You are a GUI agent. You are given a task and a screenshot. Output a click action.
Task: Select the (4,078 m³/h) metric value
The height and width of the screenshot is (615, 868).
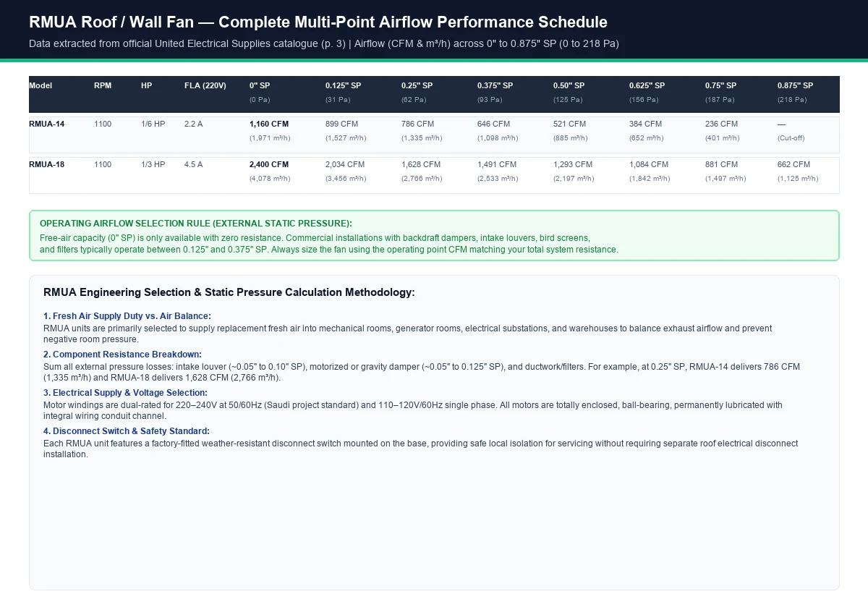pyautogui.click(x=270, y=178)
